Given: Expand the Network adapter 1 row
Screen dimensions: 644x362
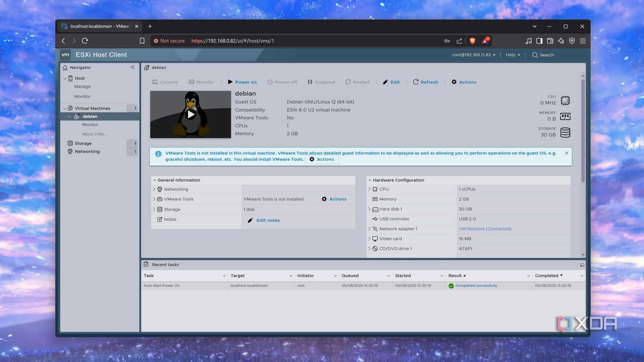Looking at the screenshot, I should click(x=369, y=229).
